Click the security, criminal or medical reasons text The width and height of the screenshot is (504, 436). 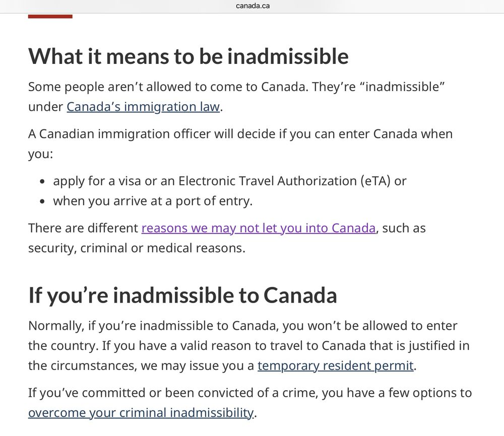tap(137, 248)
